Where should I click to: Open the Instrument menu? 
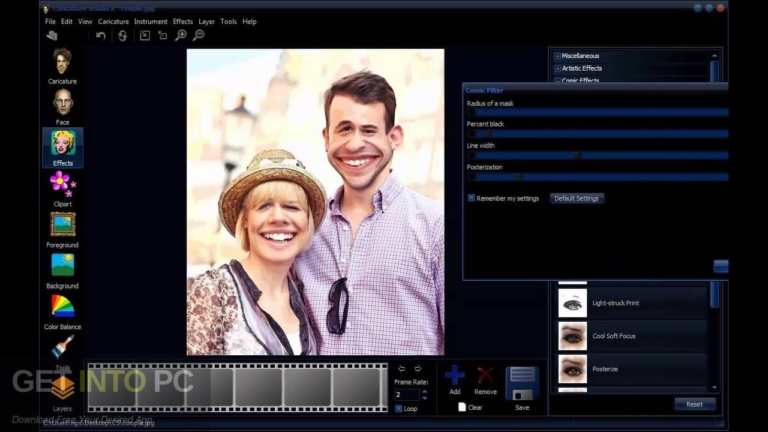150,22
